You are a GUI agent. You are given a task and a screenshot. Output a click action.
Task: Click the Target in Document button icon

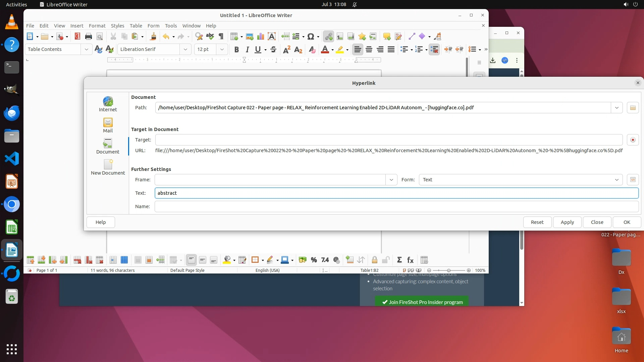point(633,140)
